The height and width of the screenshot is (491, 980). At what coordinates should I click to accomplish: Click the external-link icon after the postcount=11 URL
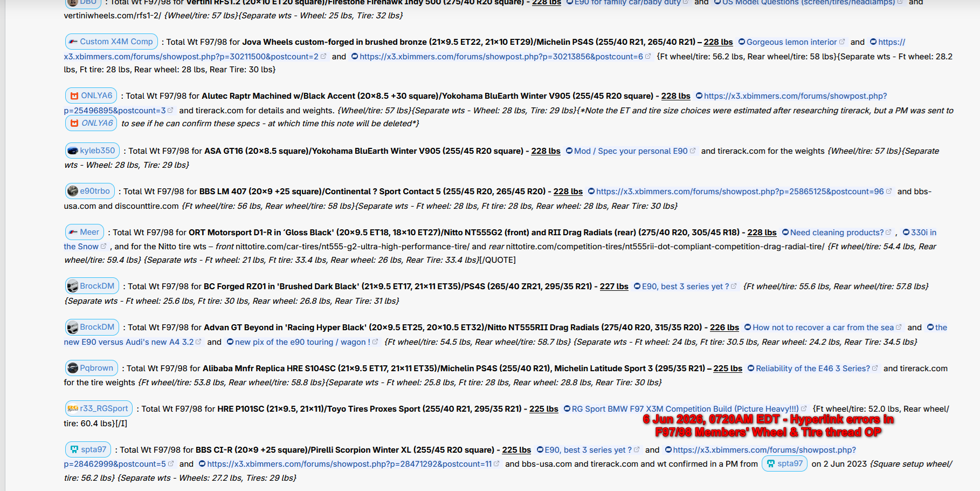tap(497, 464)
